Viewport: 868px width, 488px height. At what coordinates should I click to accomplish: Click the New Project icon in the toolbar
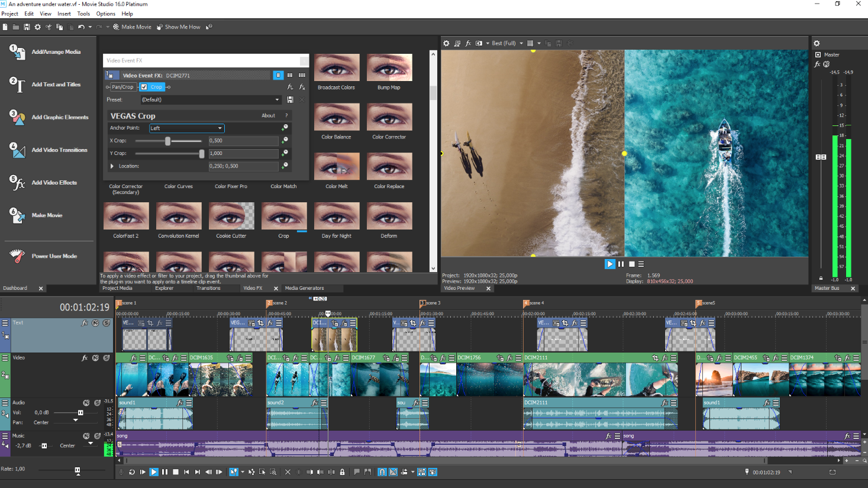pyautogui.click(x=5, y=27)
